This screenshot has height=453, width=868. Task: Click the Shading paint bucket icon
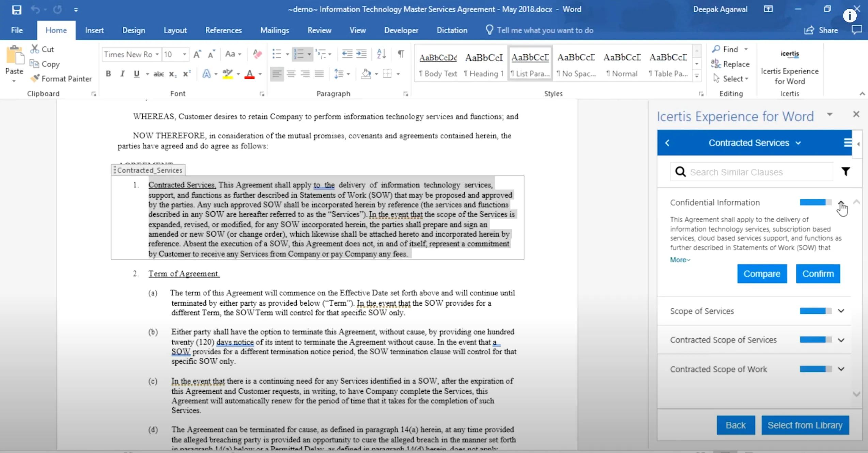coord(366,74)
